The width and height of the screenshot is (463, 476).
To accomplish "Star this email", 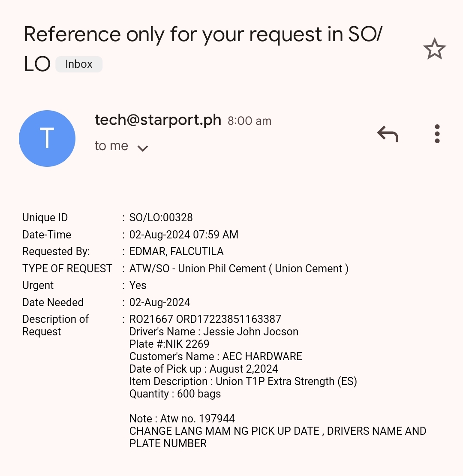I will pyautogui.click(x=434, y=49).
